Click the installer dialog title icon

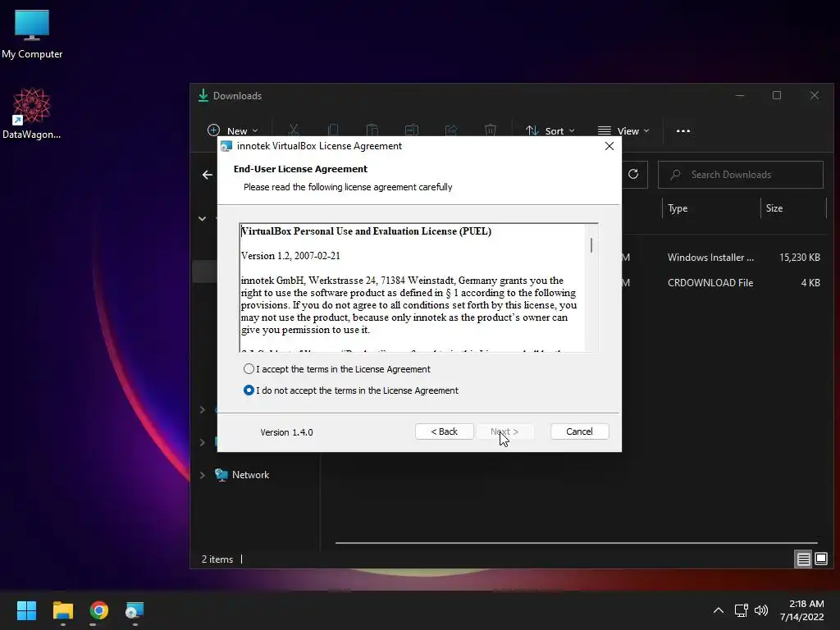pyautogui.click(x=226, y=146)
